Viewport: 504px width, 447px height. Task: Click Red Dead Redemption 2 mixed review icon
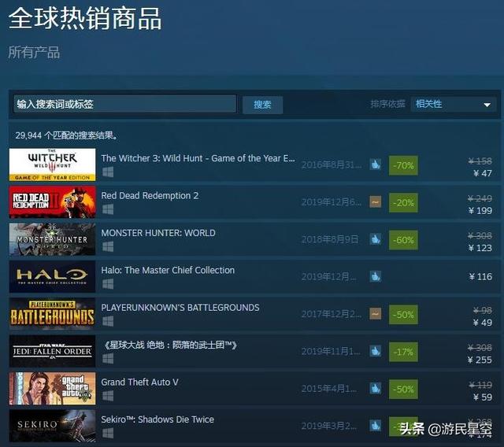(375, 202)
